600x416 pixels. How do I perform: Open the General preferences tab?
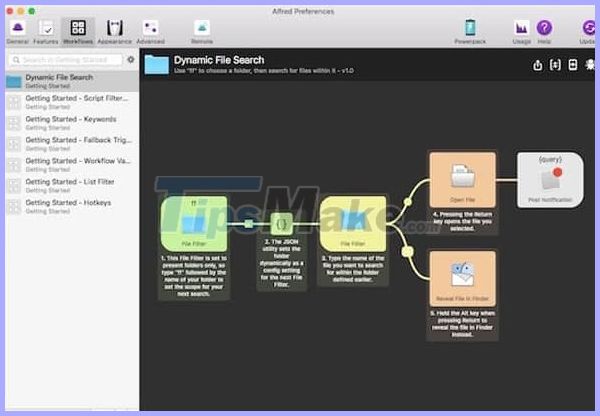pos(18,32)
